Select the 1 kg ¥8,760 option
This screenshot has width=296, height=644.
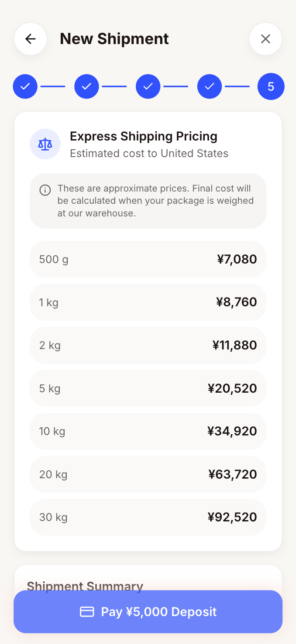point(148,302)
